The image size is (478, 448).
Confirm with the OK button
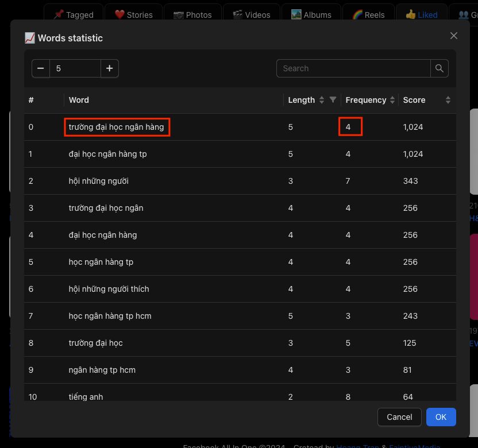[x=441, y=417]
